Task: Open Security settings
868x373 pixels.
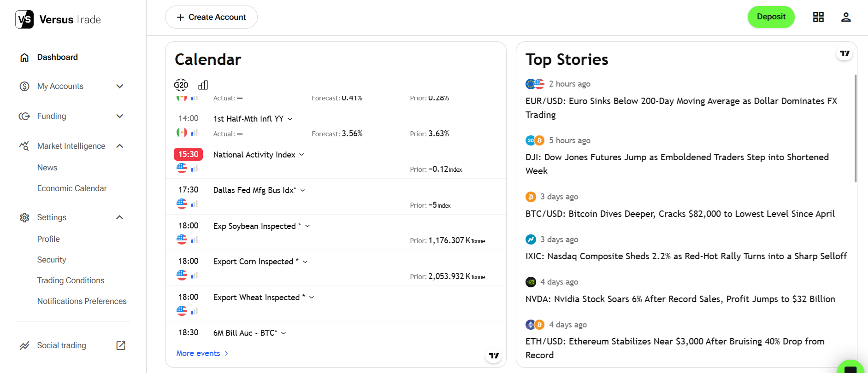Action: (x=52, y=260)
